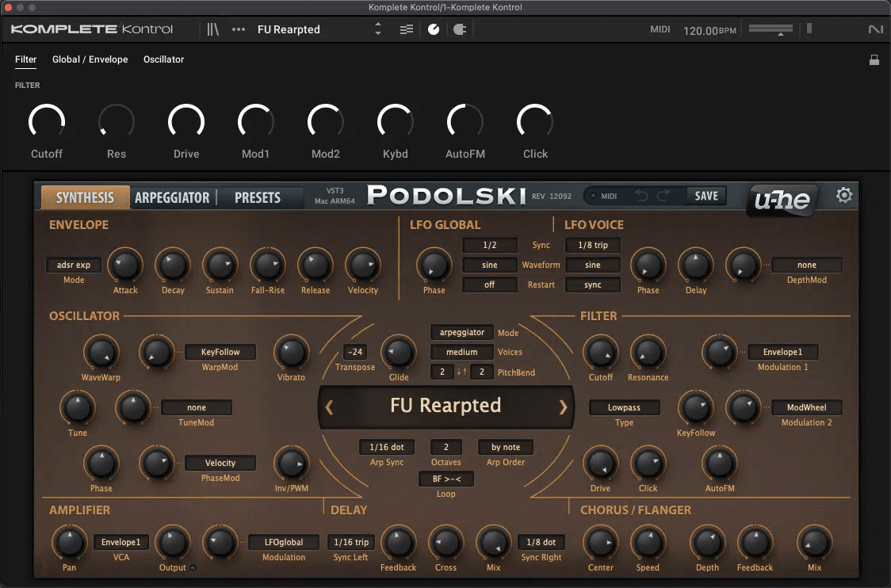The image size is (891, 588).
Task: Switch to the Filter page tab
Action: coord(25,59)
